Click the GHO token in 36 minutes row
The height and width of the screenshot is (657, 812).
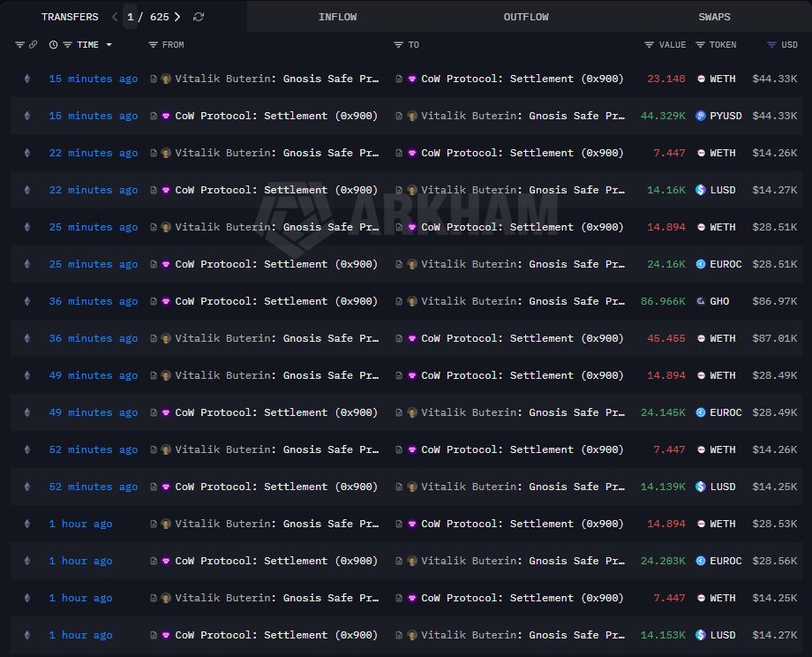click(718, 301)
